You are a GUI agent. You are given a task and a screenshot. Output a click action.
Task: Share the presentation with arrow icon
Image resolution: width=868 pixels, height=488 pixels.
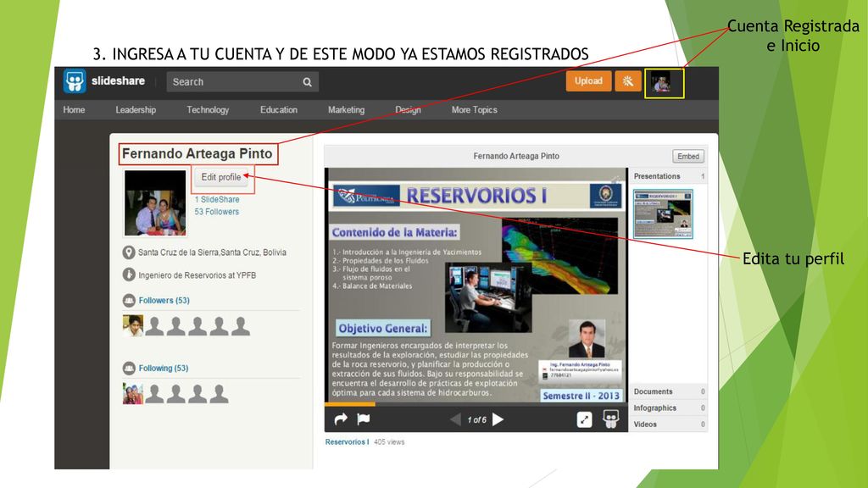[341, 419]
